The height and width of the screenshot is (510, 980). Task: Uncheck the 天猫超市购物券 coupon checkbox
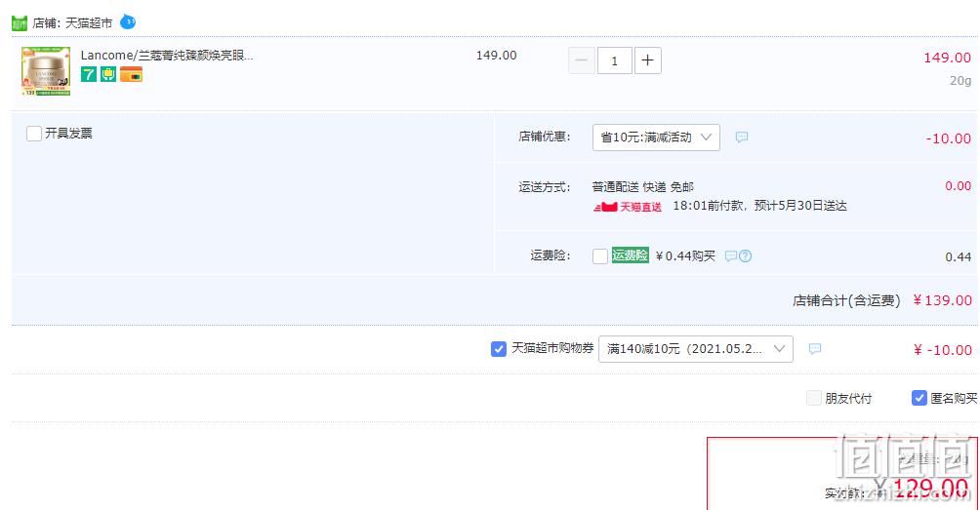pyautogui.click(x=498, y=349)
